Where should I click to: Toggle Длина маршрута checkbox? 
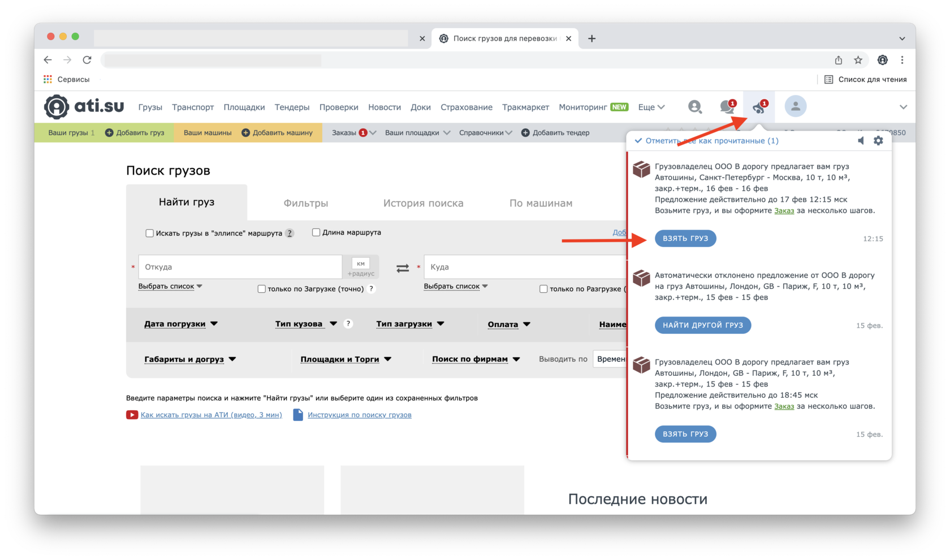316,232
